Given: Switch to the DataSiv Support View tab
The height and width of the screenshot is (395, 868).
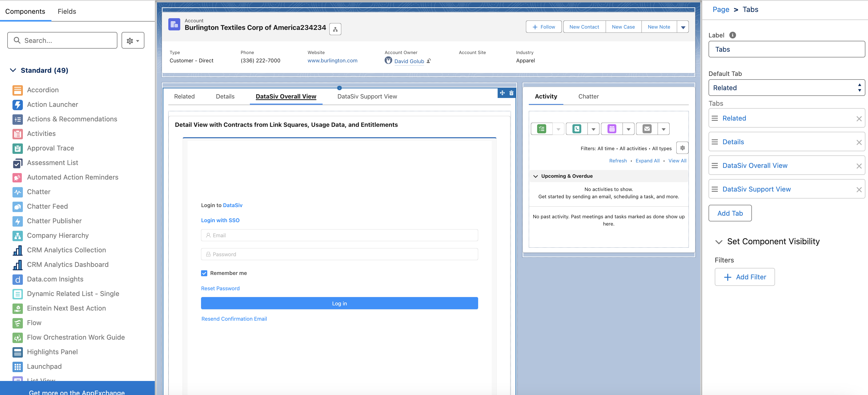Looking at the screenshot, I should pyautogui.click(x=367, y=96).
